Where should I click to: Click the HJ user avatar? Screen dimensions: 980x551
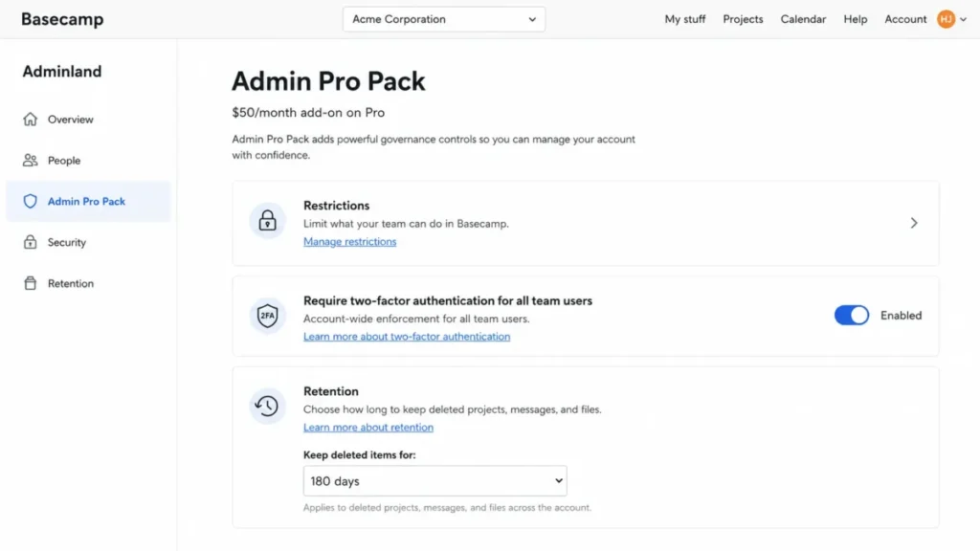point(947,19)
